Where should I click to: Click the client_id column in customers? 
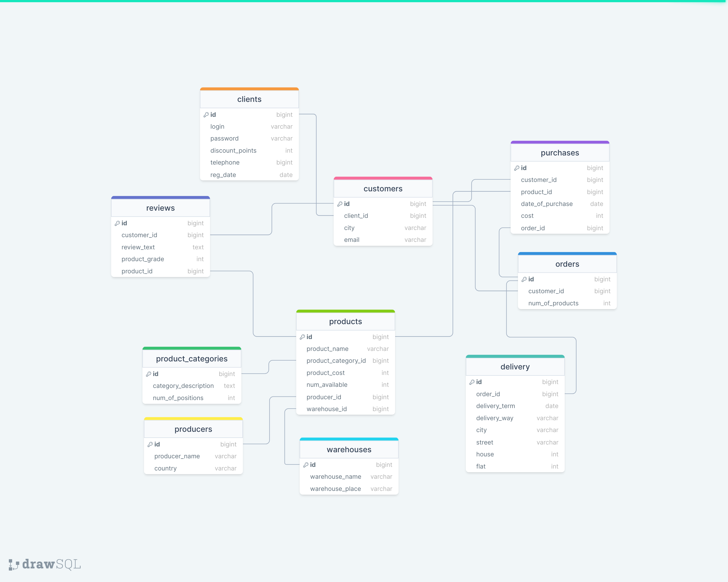click(x=383, y=216)
